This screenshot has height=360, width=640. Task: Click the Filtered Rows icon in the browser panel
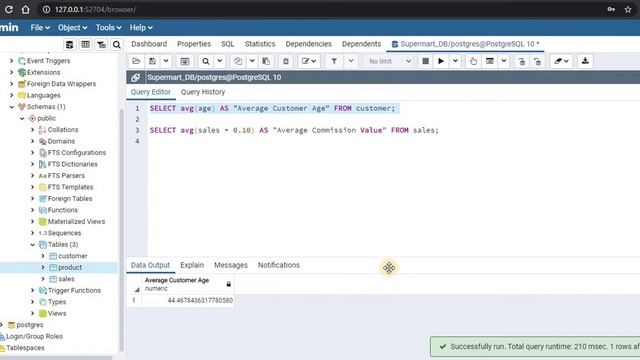(x=101, y=44)
